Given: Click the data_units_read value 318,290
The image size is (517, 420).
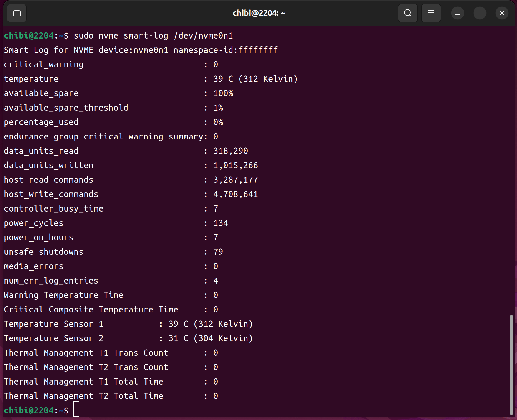Looking at the screenshot, I should [x=231, y=151].
